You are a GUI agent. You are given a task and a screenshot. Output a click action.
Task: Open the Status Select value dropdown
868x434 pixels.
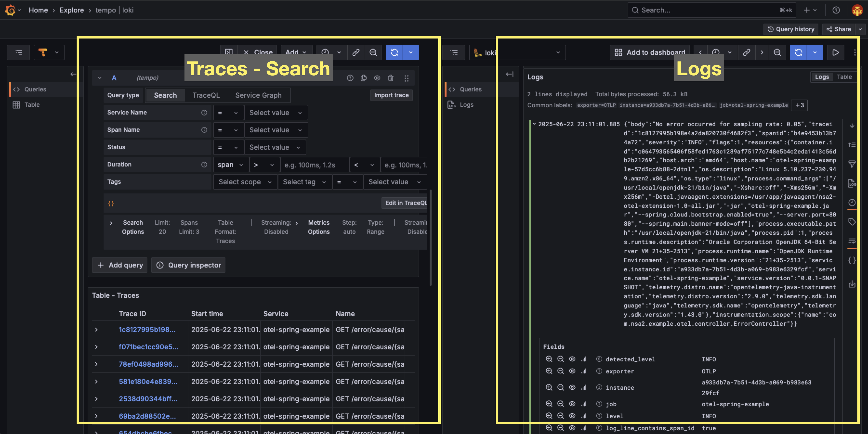point(275,147)
